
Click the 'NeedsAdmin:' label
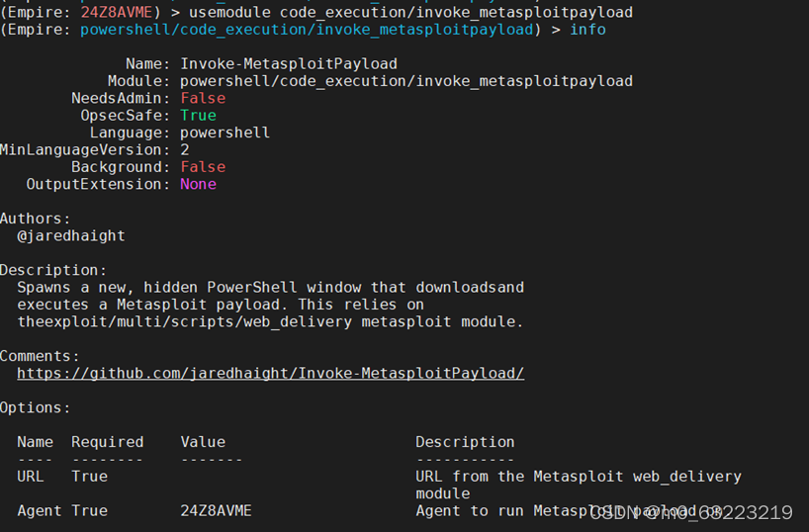point(121,98)
